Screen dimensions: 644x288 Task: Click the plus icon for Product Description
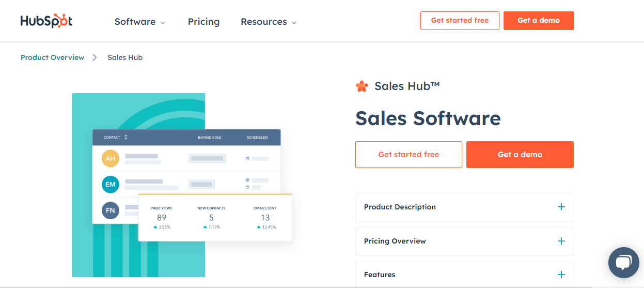(561, 207)
